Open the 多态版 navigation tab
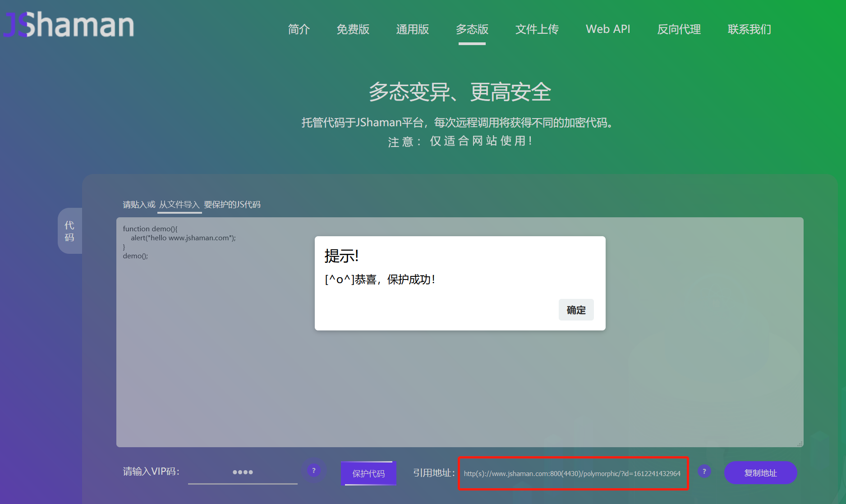Screen dimensions: 846x504 [x=472, y=29]
